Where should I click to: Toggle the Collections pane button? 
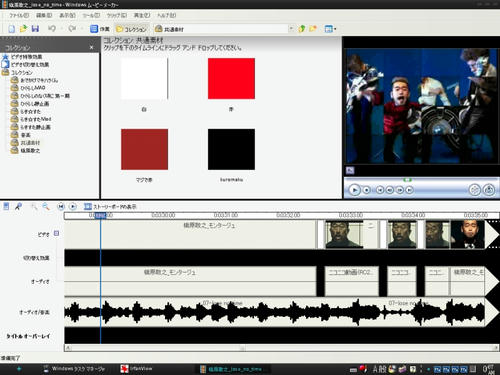pos(131,29)
